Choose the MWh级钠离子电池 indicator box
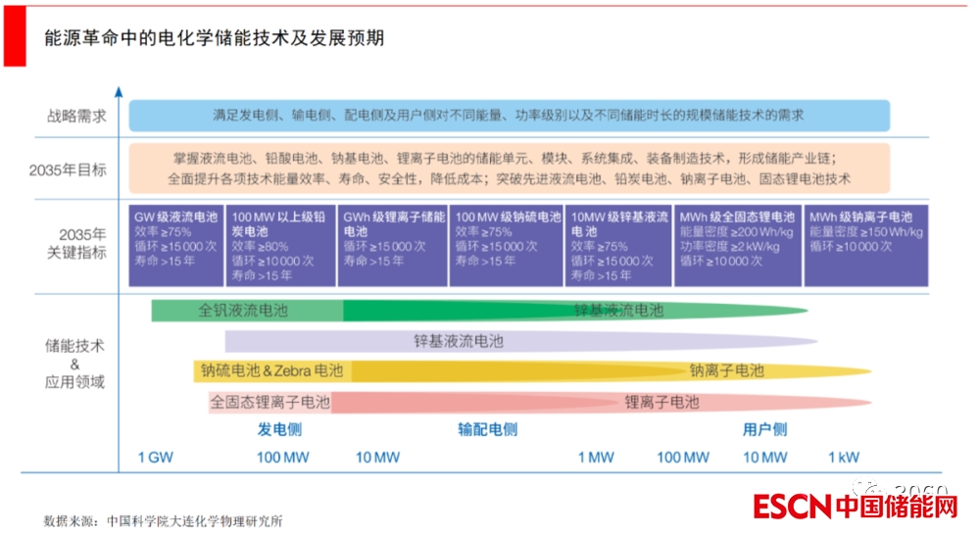 click(861, 245)
